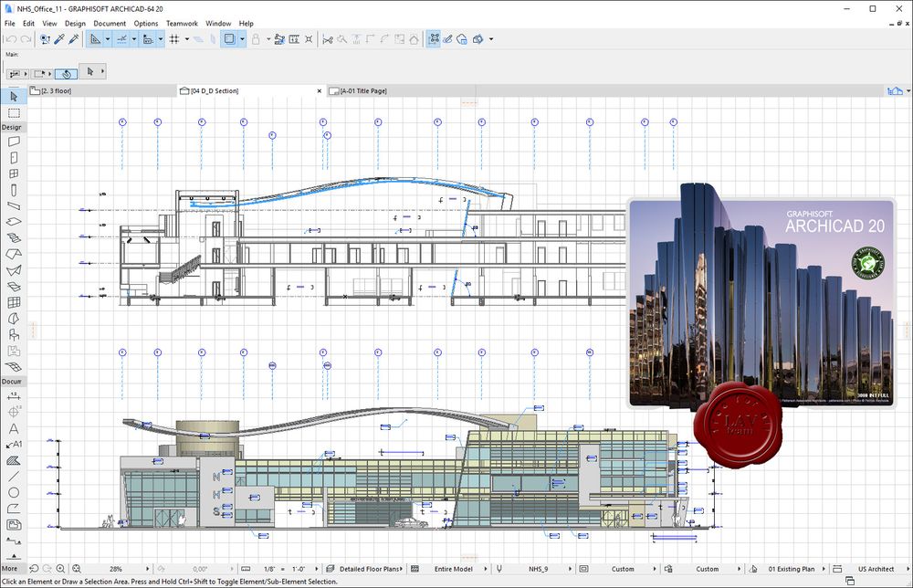Image resolution: width=913 pixels, height=588 pixels.
Task: Open zoom 28% dropdown arrow
Action: click(x=147, y=569)
